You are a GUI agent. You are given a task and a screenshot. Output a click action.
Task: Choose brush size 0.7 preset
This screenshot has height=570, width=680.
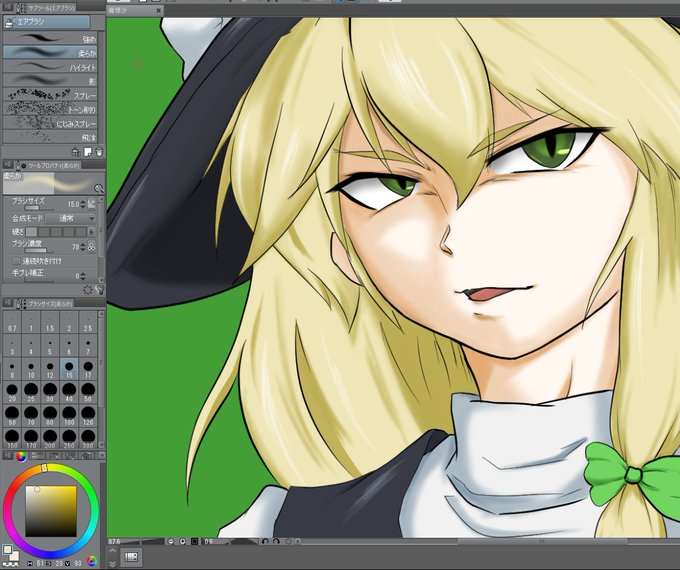12,323
